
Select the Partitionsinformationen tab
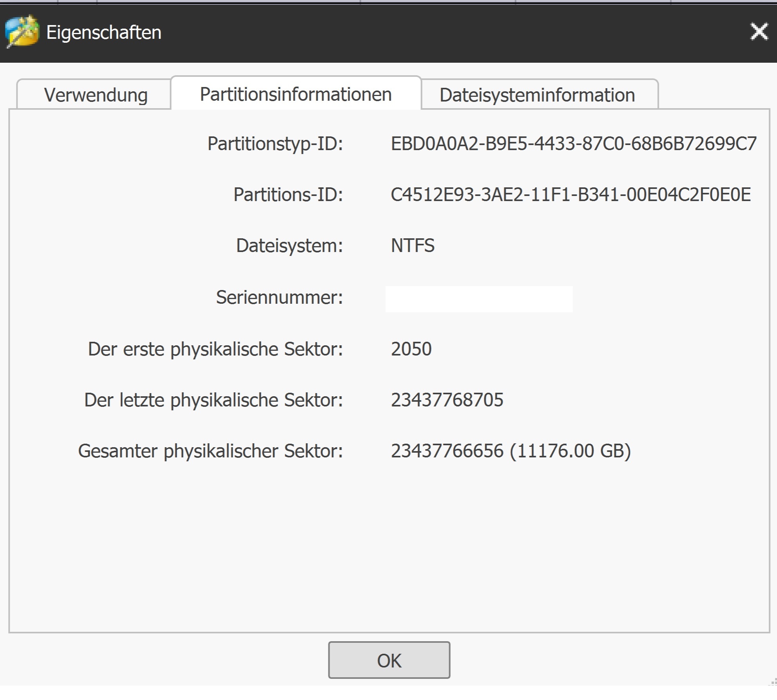[296, 94]
